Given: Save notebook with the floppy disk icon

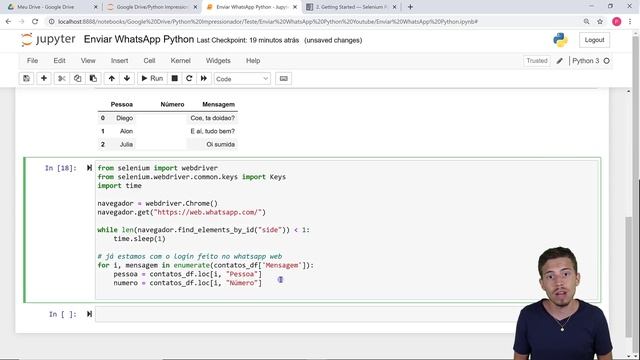Looking at the screenshot, I should (x=27, y=78).
